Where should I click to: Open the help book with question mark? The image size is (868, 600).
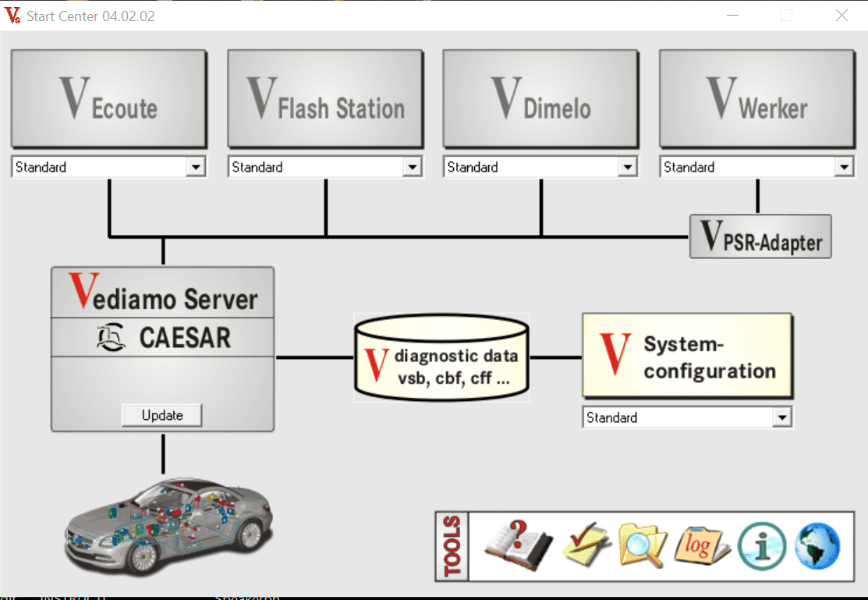point(518,545)
